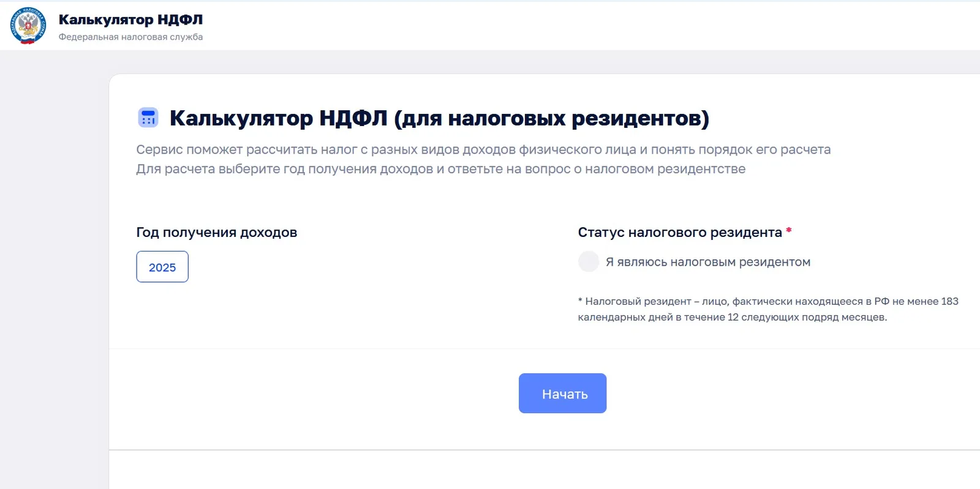
Task: Click the heading "Калькулятор НДФЛ (для налоговых резидентов)"
Action: tap(439, 118)
